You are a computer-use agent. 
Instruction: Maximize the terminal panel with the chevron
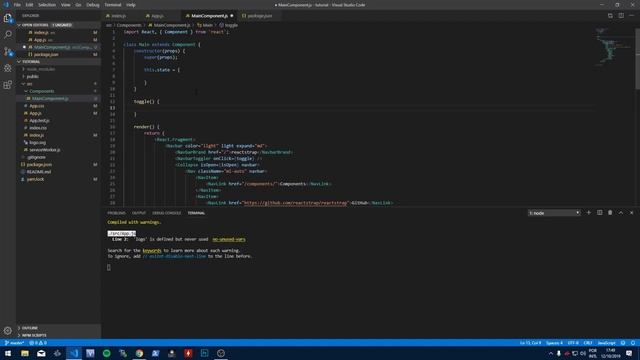click(621, 213)
